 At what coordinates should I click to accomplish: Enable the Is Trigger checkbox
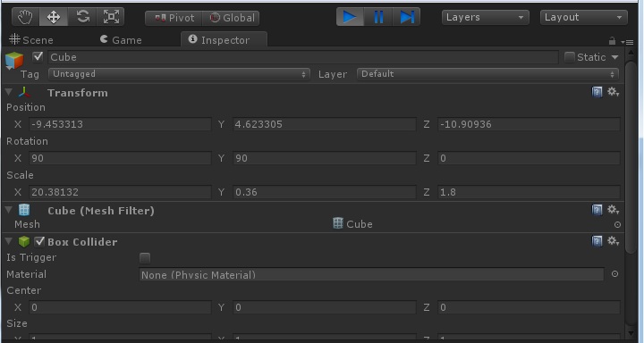[145, 257]
